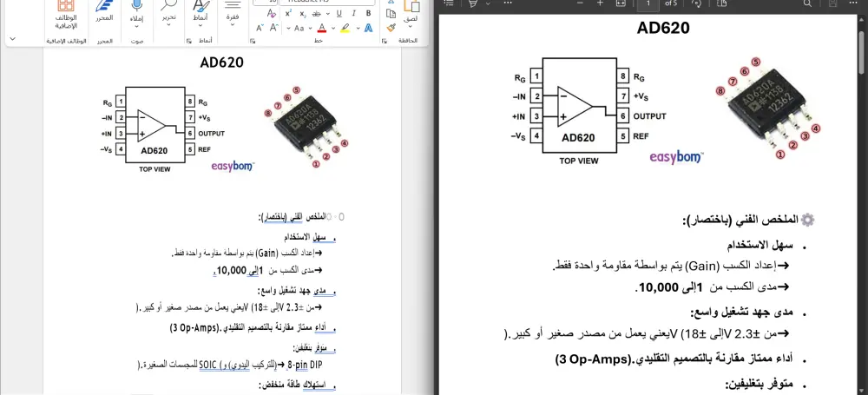The width and height of the screenshot is (868, 395).
Task: Apply the yellow text highlight color
Action: pos(345,29)
